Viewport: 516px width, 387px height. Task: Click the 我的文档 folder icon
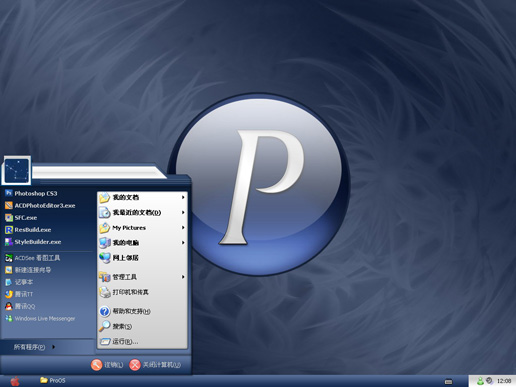105,198
